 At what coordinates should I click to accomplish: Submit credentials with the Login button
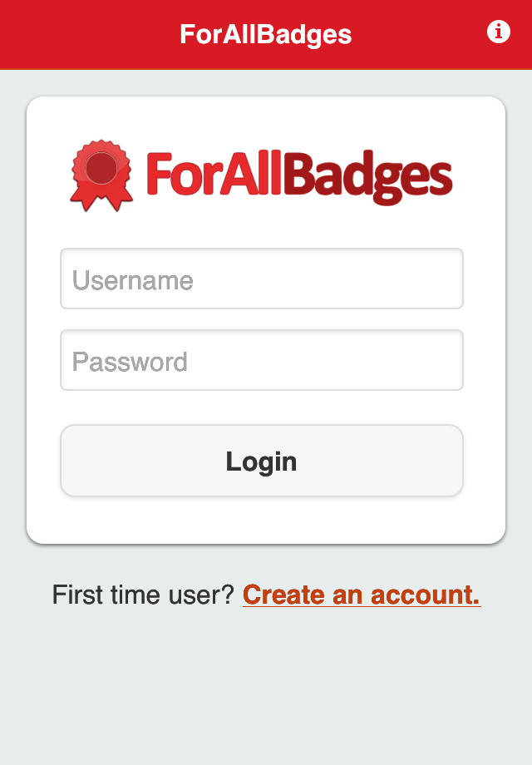[261, 461]
